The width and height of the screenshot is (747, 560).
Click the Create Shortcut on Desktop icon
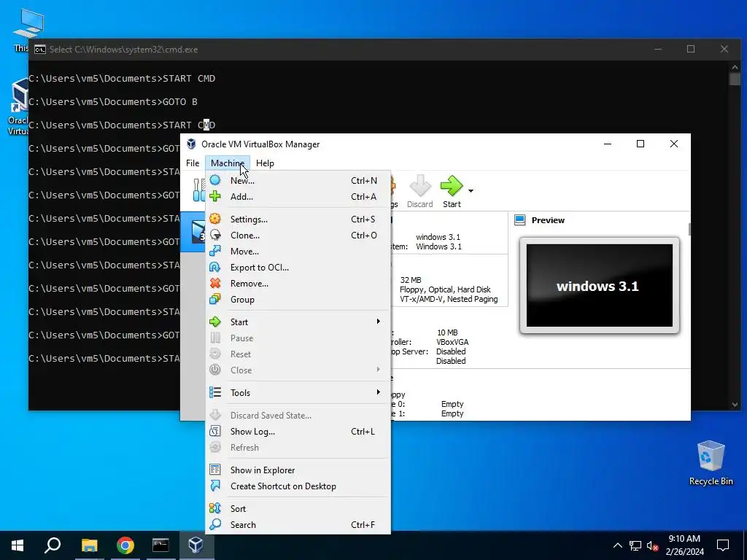click(x=215, y=486)
